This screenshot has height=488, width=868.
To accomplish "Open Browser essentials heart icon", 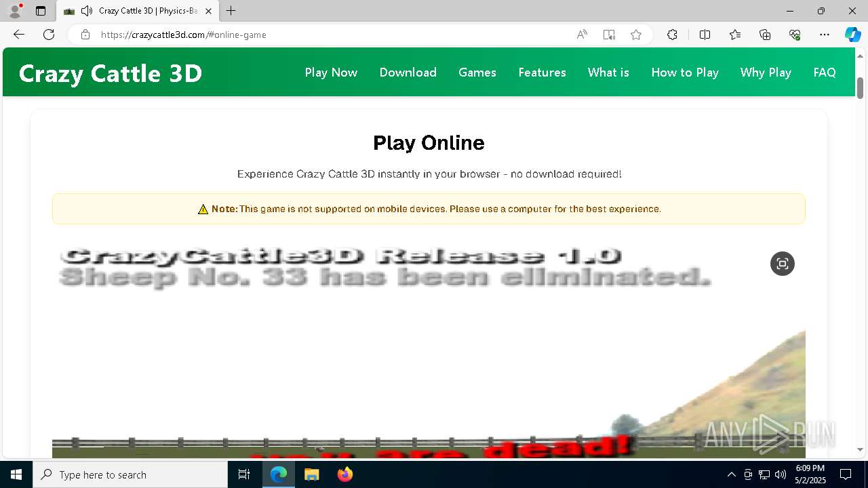I will point(795,35).
